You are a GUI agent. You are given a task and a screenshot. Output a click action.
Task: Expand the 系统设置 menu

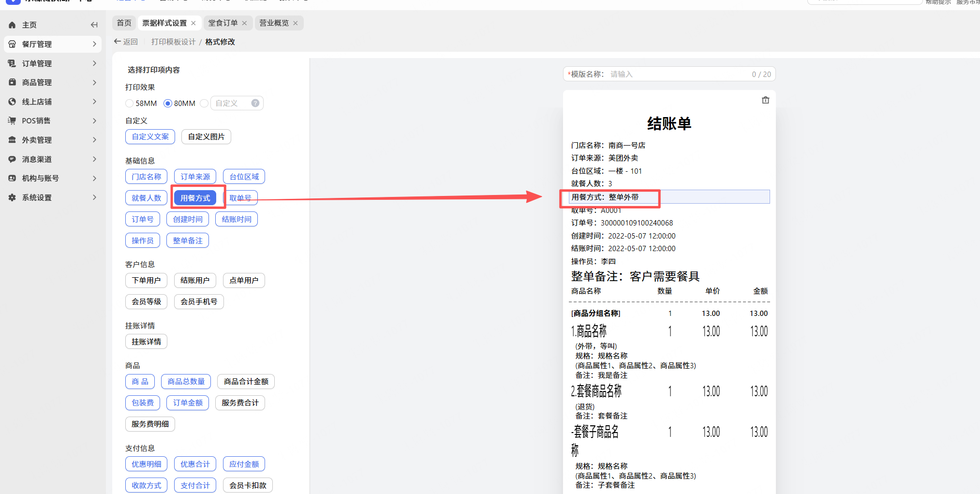pos(94,197)
